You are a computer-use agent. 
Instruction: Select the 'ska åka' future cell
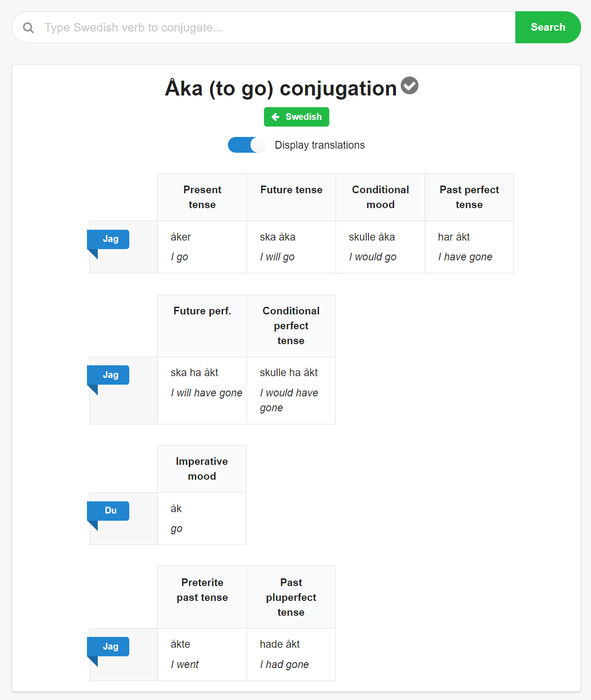(x=291, y=247)
